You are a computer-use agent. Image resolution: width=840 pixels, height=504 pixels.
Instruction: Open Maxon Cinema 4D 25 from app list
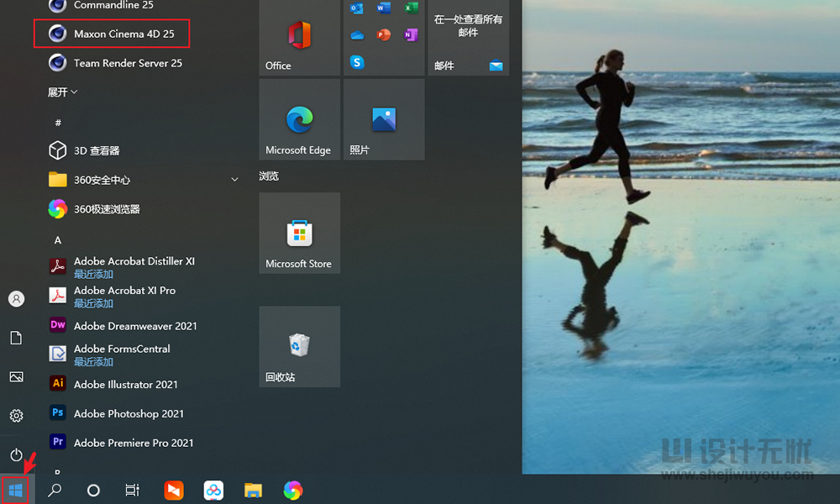point(112,34)
